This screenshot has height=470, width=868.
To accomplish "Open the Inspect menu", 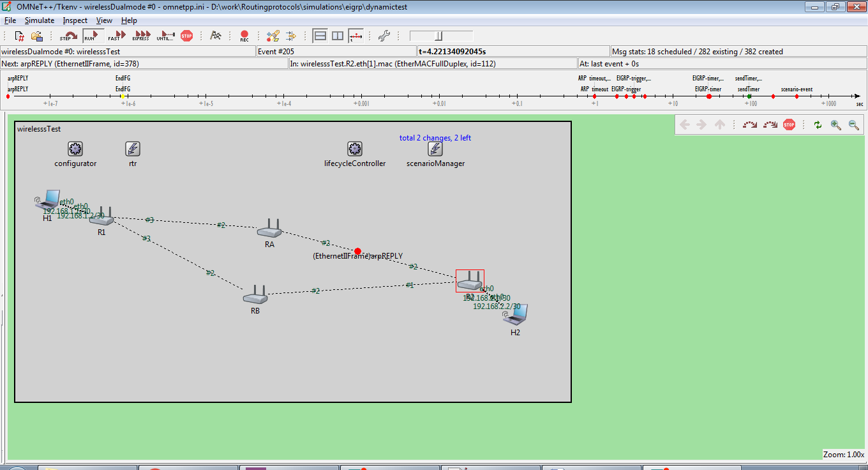I will (x=75, y=20).
